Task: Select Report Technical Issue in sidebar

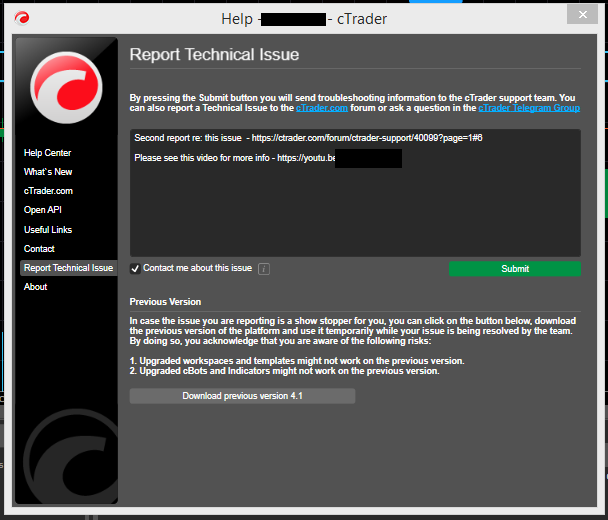Action: click(x=68, y=268)
